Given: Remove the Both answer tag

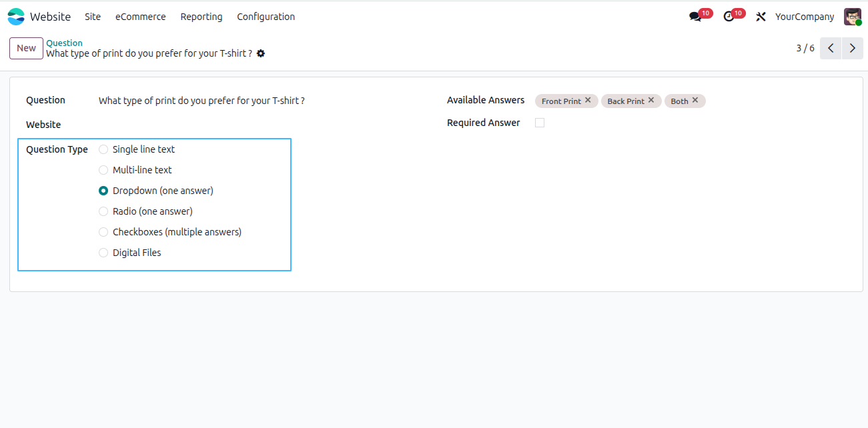Looking at the screenshot, I should point(695,101).
